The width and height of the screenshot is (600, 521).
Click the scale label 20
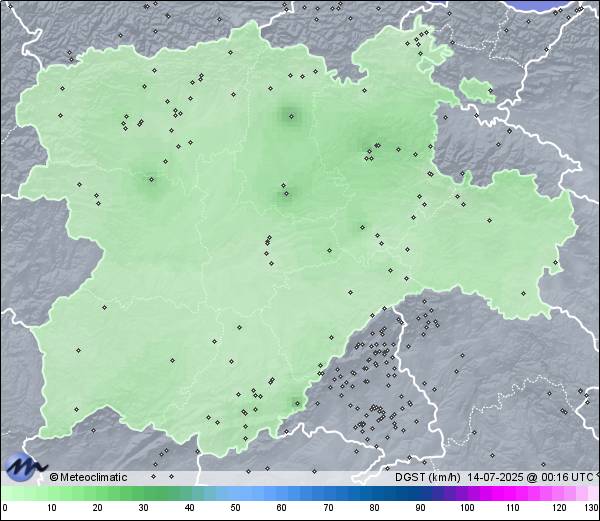coord(98,508)
